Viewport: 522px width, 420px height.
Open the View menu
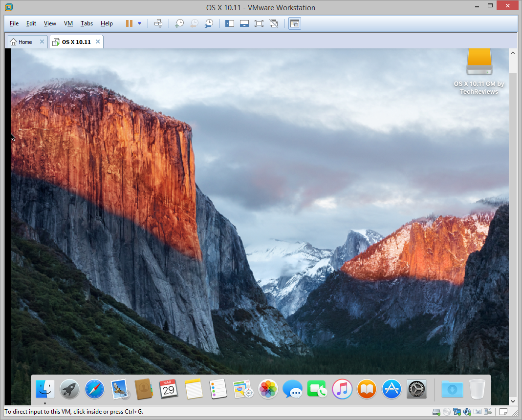[50, 23]
